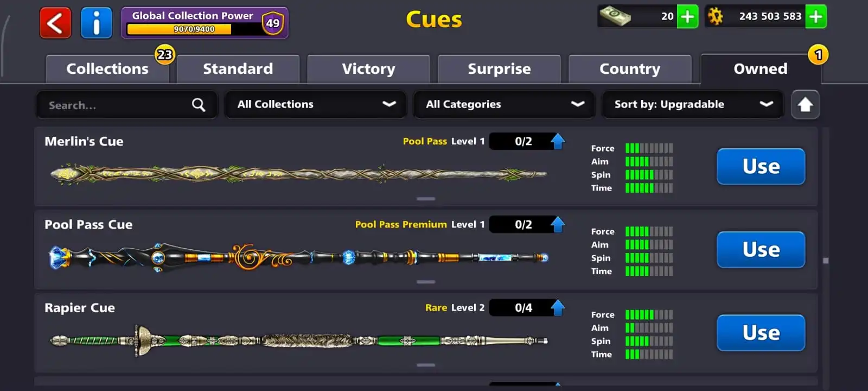Expand the All Collections dropdown

coord(316,104)
